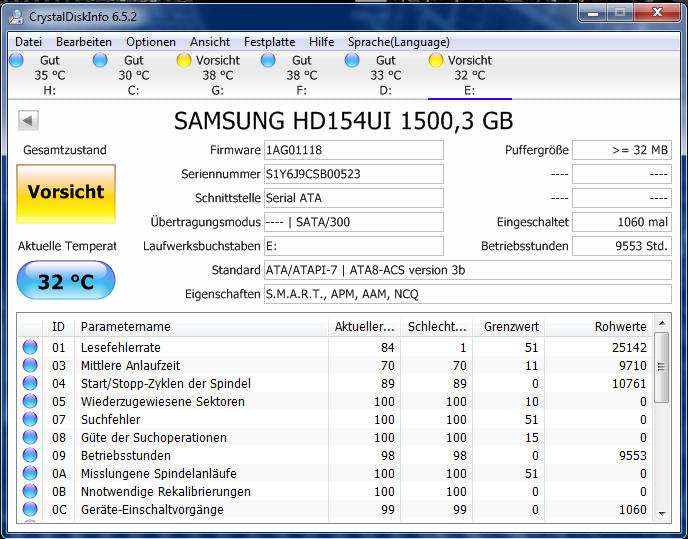Open the Sprache(Language) menu
The width and height of the screenshot is (688, 539).
pyautogui.click(x=398, y=42)
